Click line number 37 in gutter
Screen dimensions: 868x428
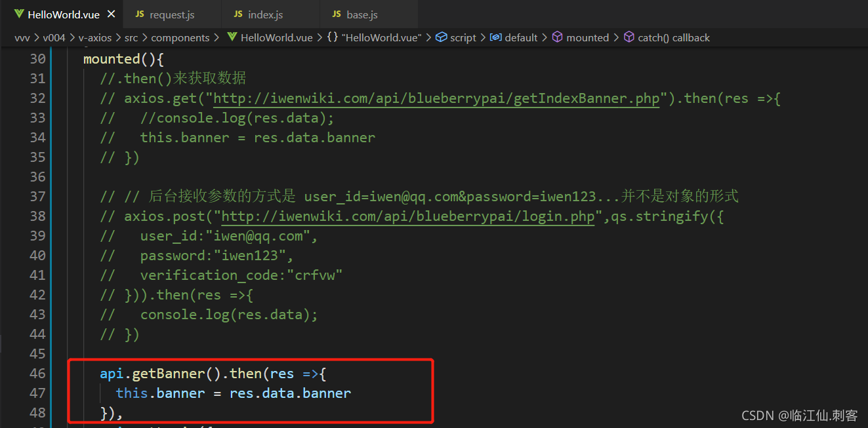(x=37, y=197)
